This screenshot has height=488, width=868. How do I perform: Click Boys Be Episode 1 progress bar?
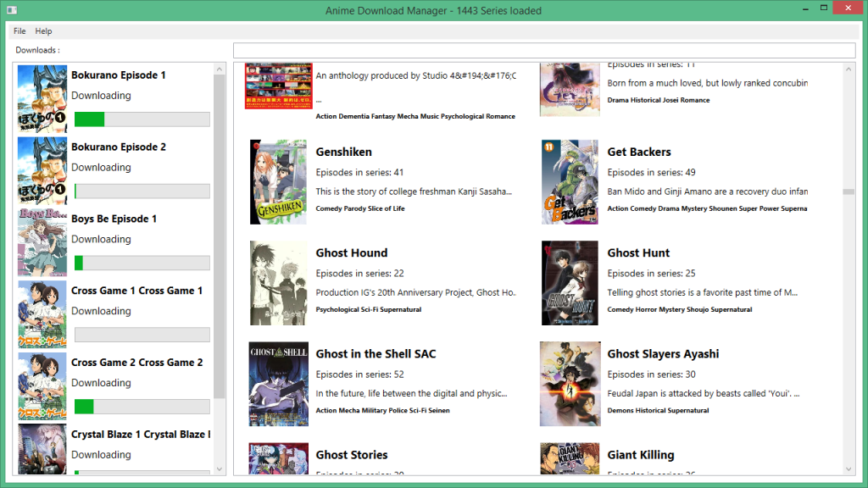coord(142,263)
